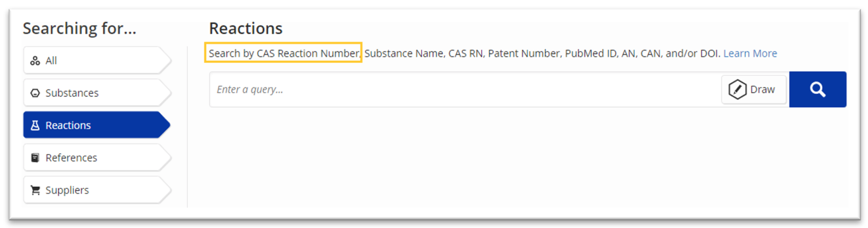868x228 pixels.
Task: Focus the Enter a query field
Action: coord(465,90)
